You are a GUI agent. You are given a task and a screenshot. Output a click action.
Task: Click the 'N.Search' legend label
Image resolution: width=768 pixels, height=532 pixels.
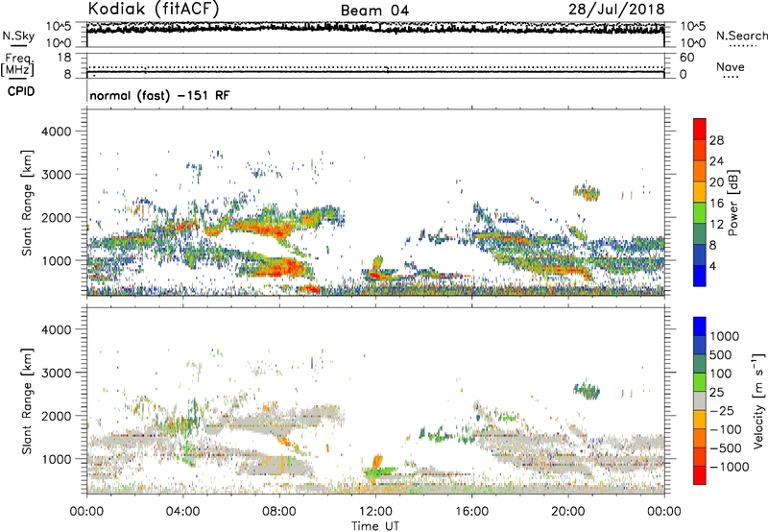[741, 36]
